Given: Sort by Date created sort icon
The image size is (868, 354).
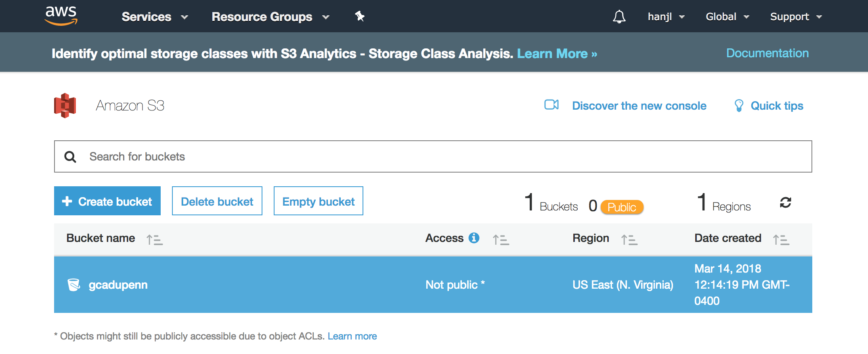Looking at the screenshot, I should point(781,240).
